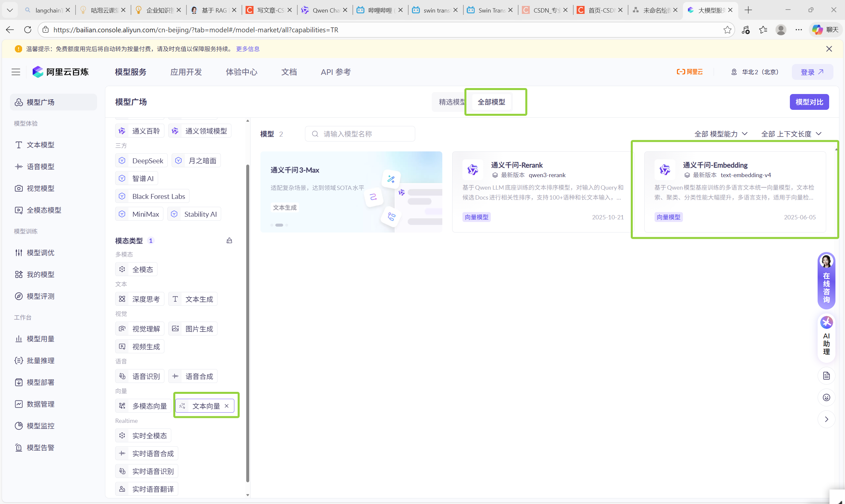The height and width of the screenshot is (504, 845).
Task: Open the 更多信息 link in banner
Action: point(248,49)
